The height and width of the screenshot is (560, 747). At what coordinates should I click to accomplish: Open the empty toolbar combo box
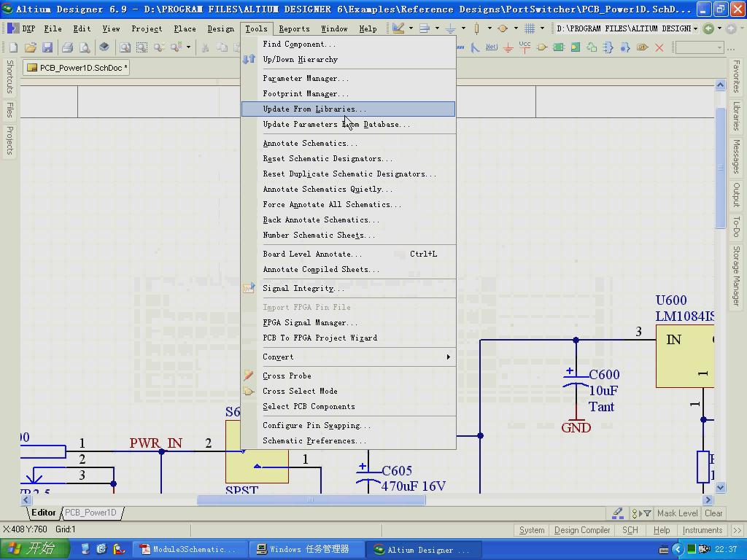pyautogui.click(x=700, y=47)
